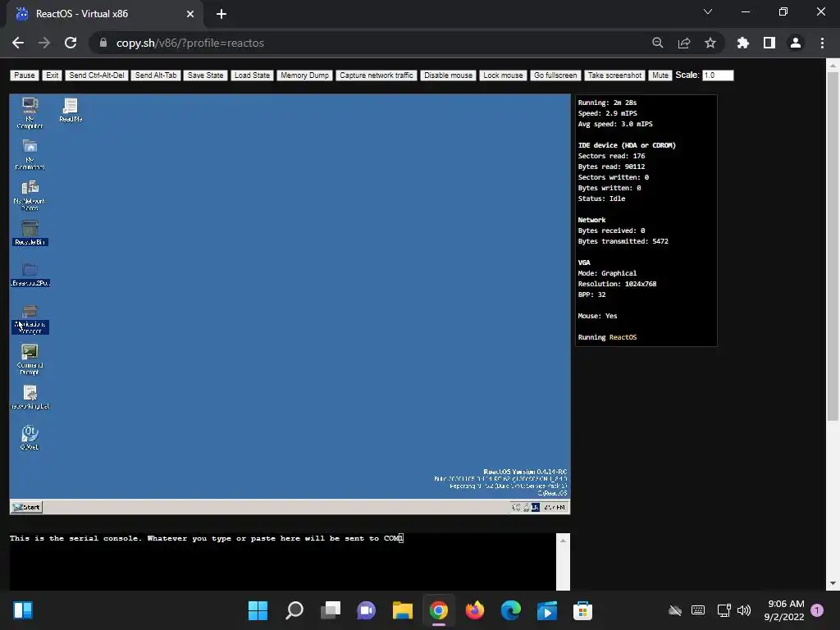Select the ReactOS - Virtual x86 tab

pos(105,14)
